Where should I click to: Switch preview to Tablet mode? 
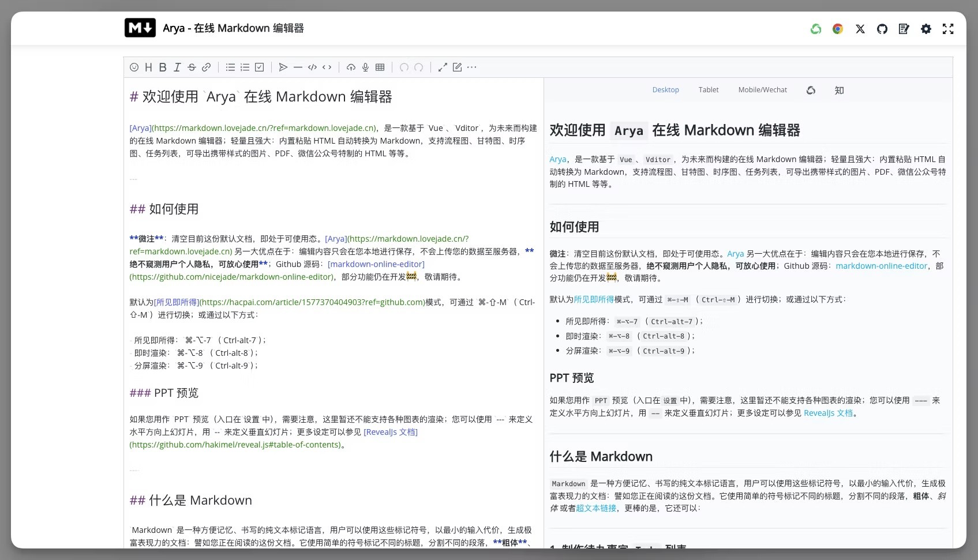[709, 90]
